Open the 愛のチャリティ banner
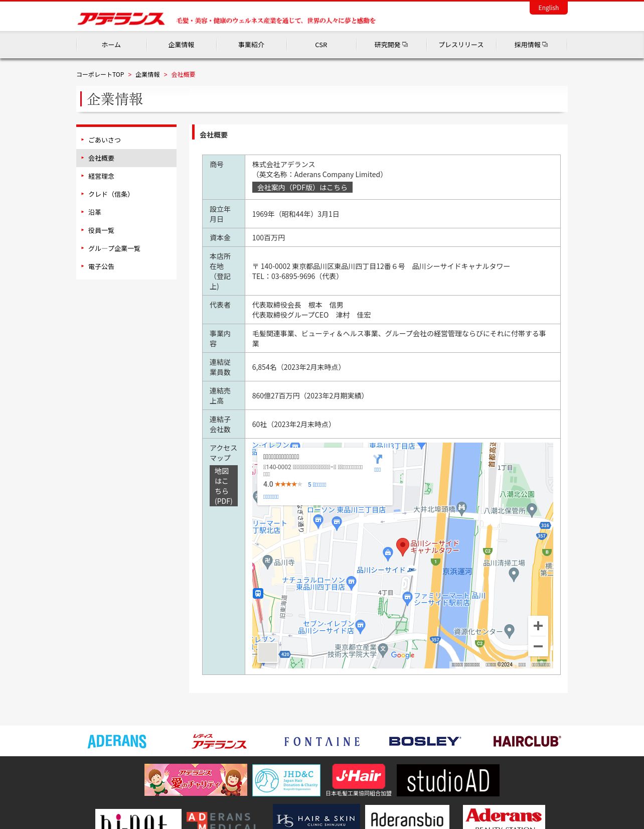Viewport: 644px width, 829px height. point(196,780)
